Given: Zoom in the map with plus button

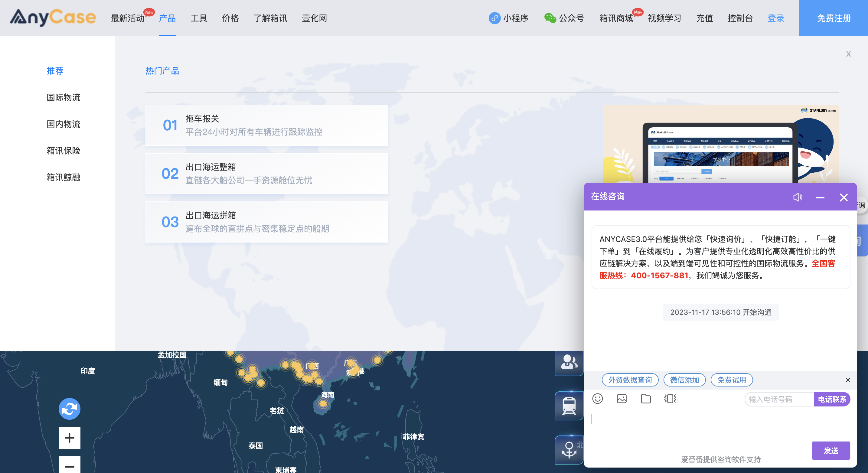Looking at the screenshot, I should [70, 438].
